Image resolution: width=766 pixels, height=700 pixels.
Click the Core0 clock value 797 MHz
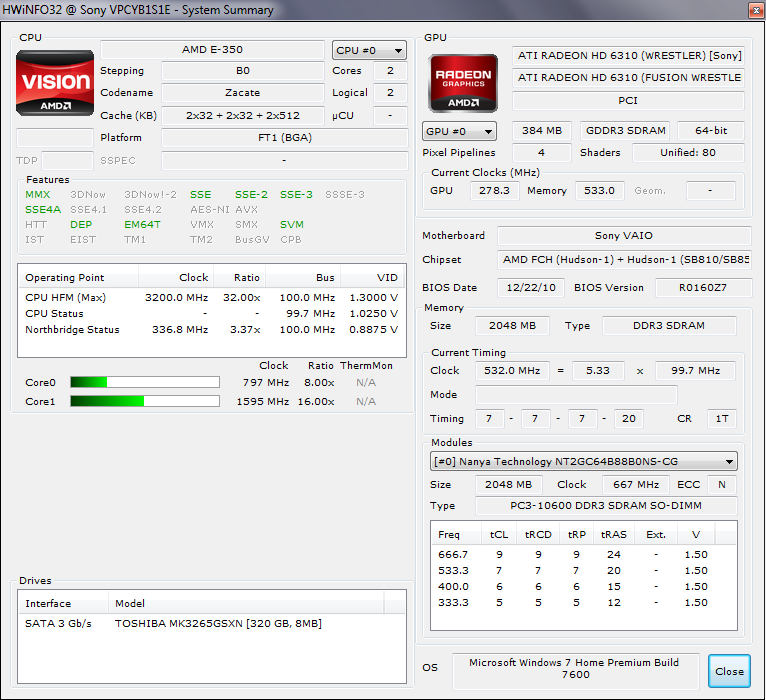[266, 382]
